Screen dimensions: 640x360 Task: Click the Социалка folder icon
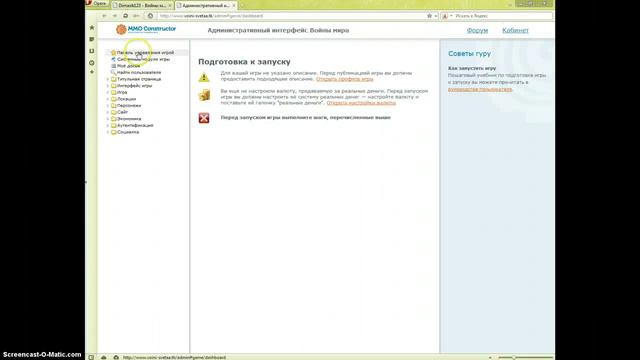click(113, 132)
